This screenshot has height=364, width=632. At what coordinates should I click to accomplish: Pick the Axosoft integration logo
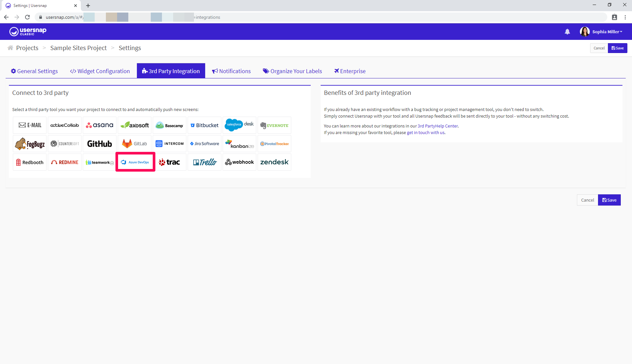point(135,125)
